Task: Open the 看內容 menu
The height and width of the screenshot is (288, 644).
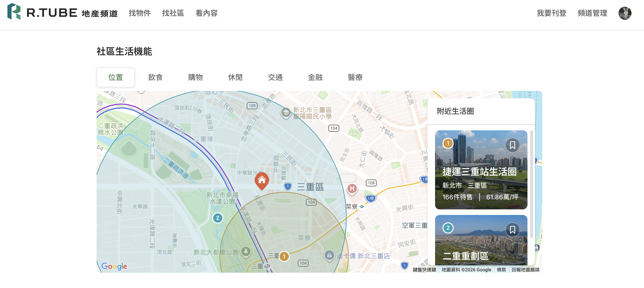Action: point(206,13)
